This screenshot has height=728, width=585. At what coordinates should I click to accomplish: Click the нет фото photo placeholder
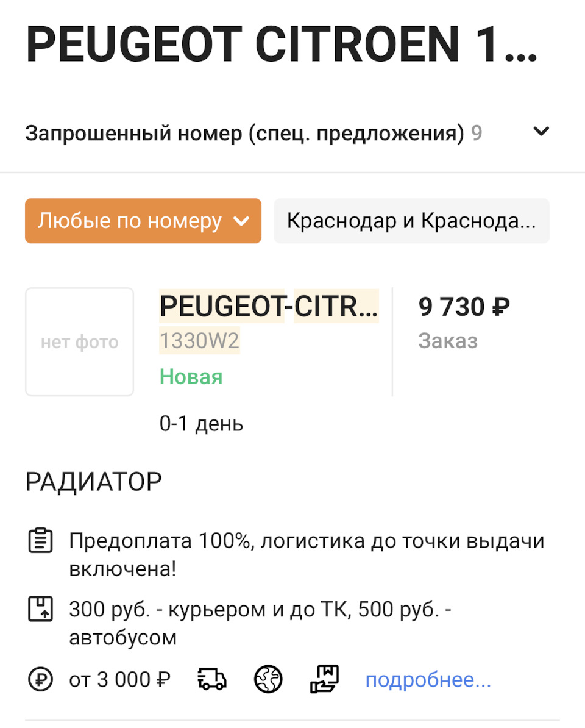click(x=79, y=341)
